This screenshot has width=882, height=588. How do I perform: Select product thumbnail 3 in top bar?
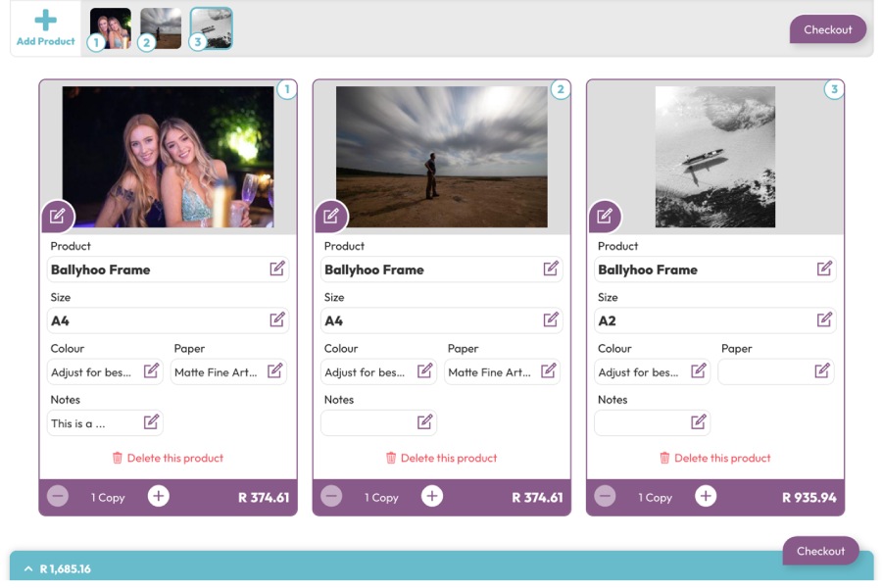point(211,28)
